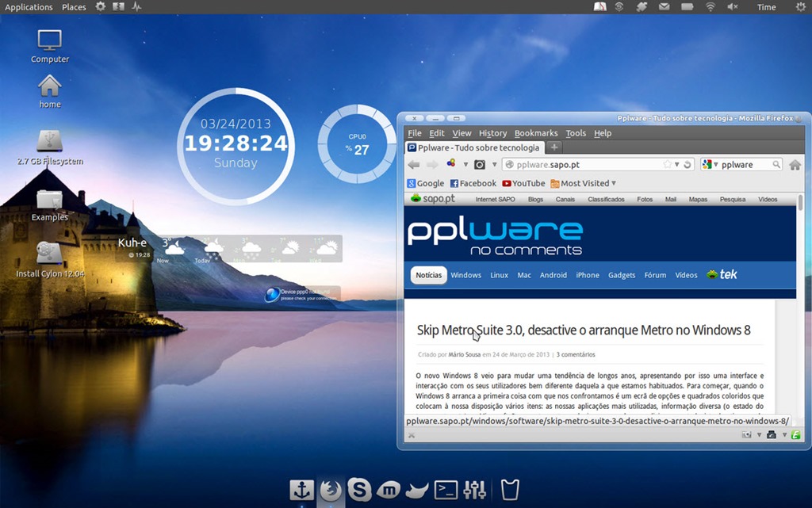This screenshot has width=812, height=508.
Task: Open the Places menu in the panel
Action: 74,6
